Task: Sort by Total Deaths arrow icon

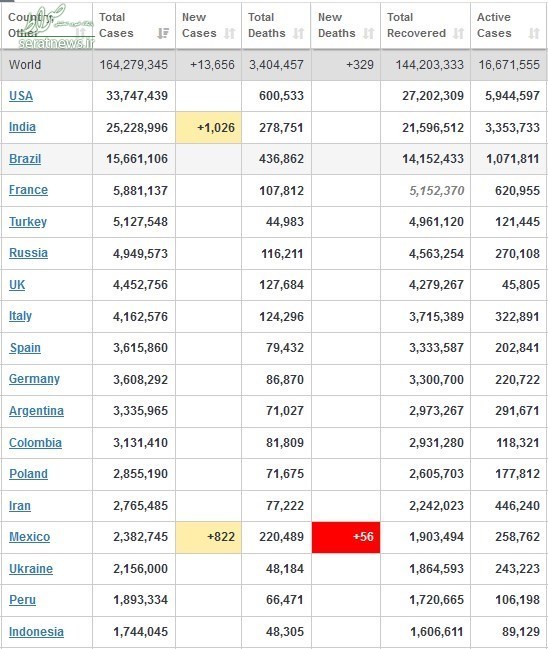Action: (298, 33)
